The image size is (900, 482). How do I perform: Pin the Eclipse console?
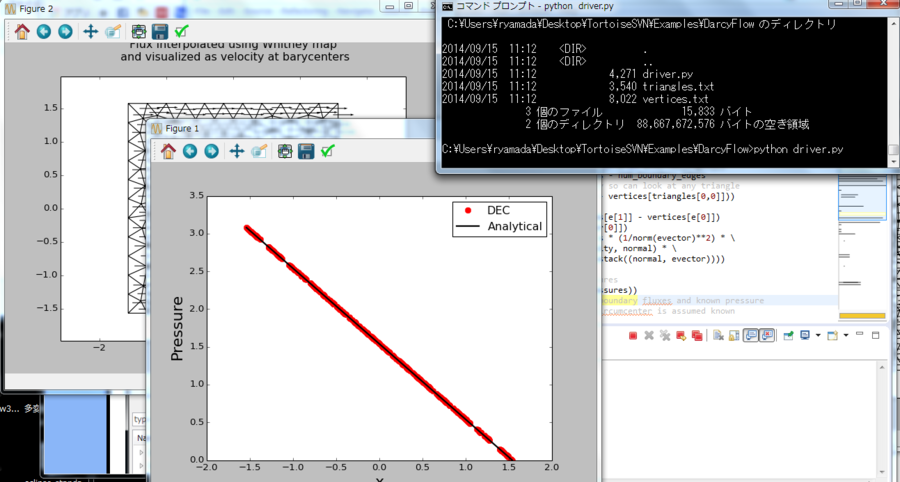tap(789, 336)
